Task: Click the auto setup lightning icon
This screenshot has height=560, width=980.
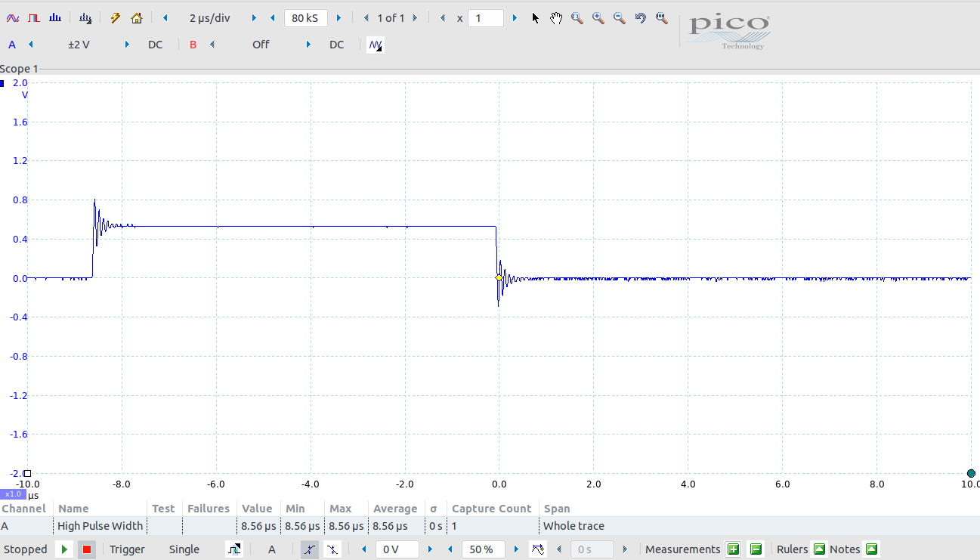Action: coord(115,17)
